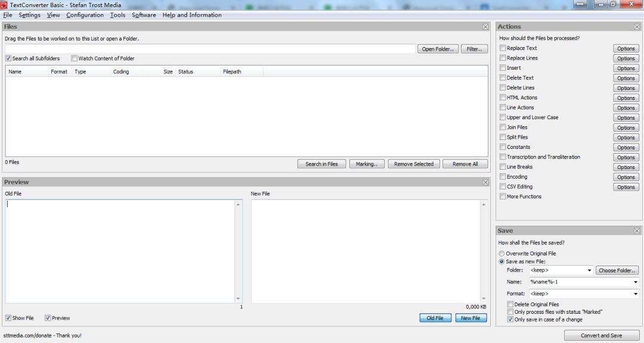Open Help and Information menu
Image resolution: width=644 pixels, height=343 pixels.
(192, 15)
